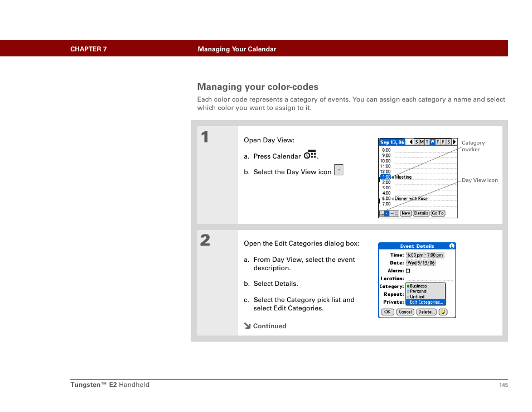The width and height of the screenshot is (532, 412).
Task: Click the blue category marker beside Dinner
Action: [x=393, y=199]
